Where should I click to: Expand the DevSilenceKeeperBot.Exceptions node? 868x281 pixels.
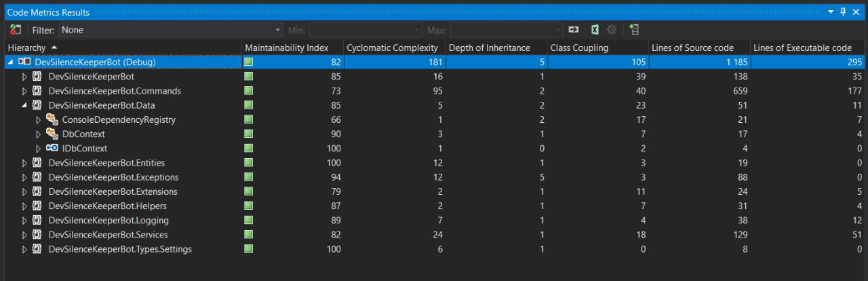(x=24, y=177)
